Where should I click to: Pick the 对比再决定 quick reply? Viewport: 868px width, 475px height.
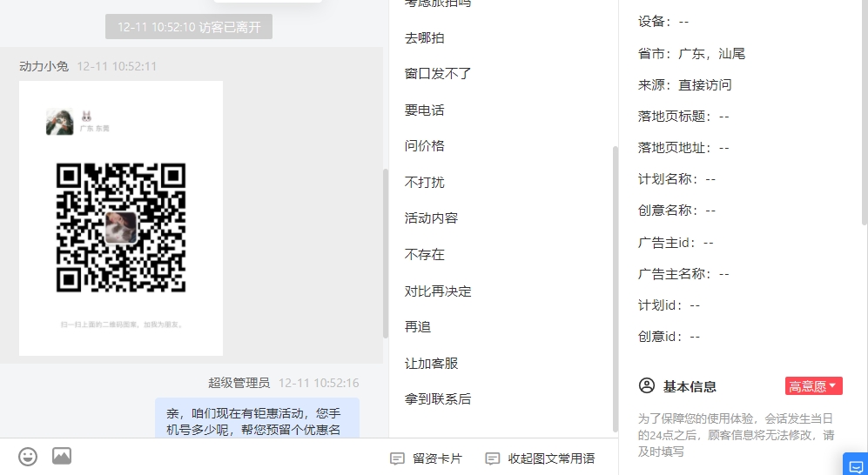tap(438, 291)
